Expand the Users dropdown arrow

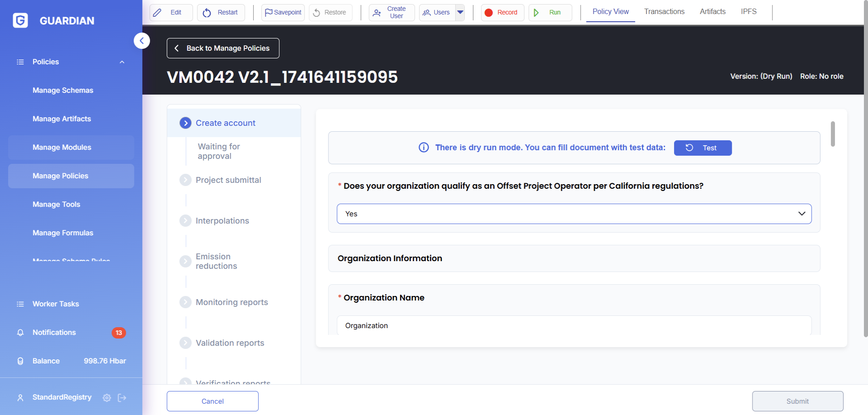point(460,13)
